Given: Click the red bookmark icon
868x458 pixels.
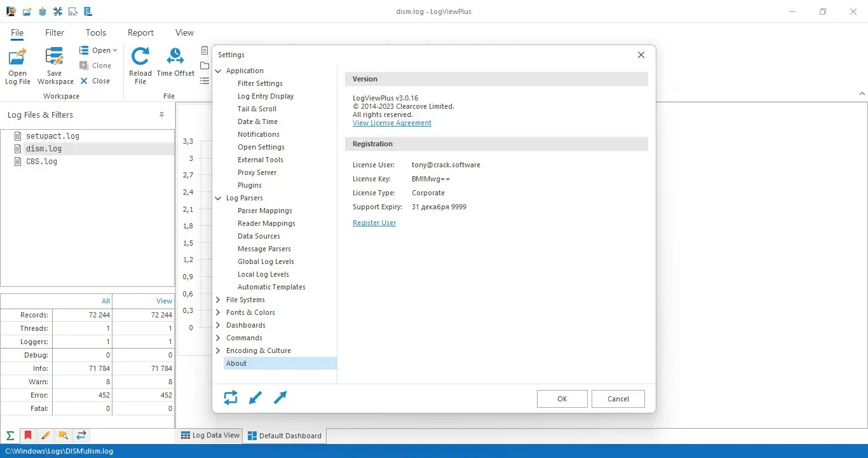Looking at the screenshot, I should (x=28, y=436).
